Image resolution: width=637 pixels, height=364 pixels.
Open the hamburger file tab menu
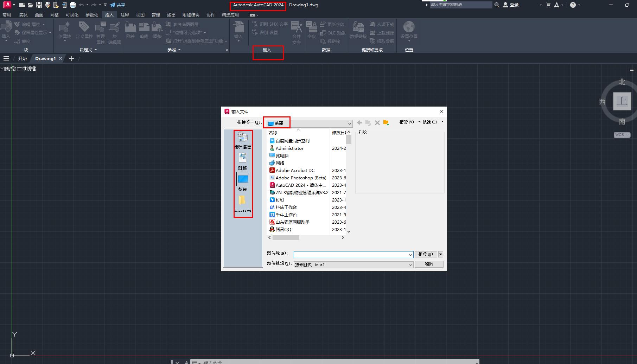[6, 58]
